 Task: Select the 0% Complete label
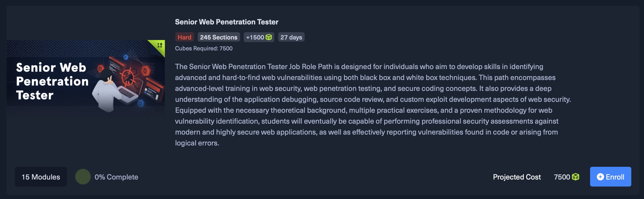click(x=116, y=177)
